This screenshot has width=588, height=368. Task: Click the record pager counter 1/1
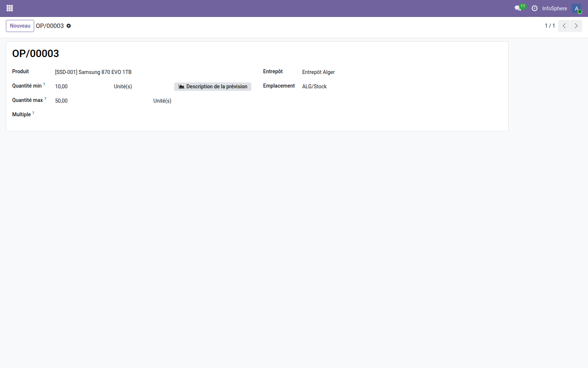point(550,26)
